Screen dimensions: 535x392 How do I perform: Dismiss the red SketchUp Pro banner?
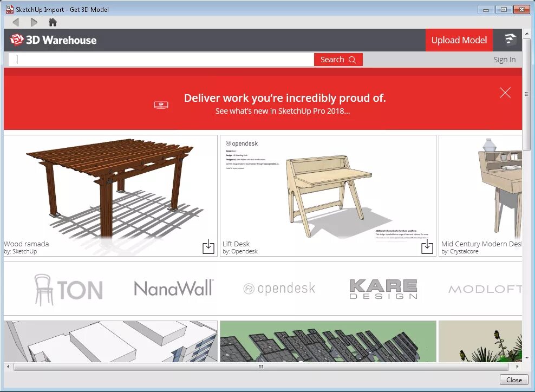click(x=505, y=93)
